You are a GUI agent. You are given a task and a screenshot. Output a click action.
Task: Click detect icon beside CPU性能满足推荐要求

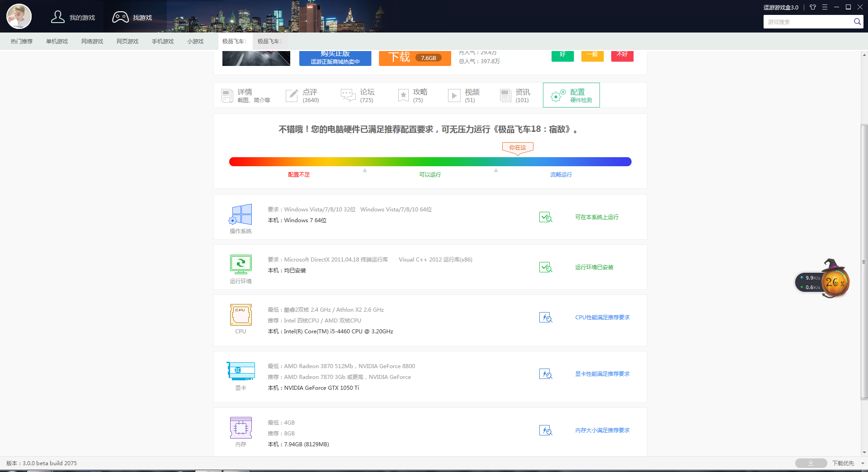tap(546, 318)
